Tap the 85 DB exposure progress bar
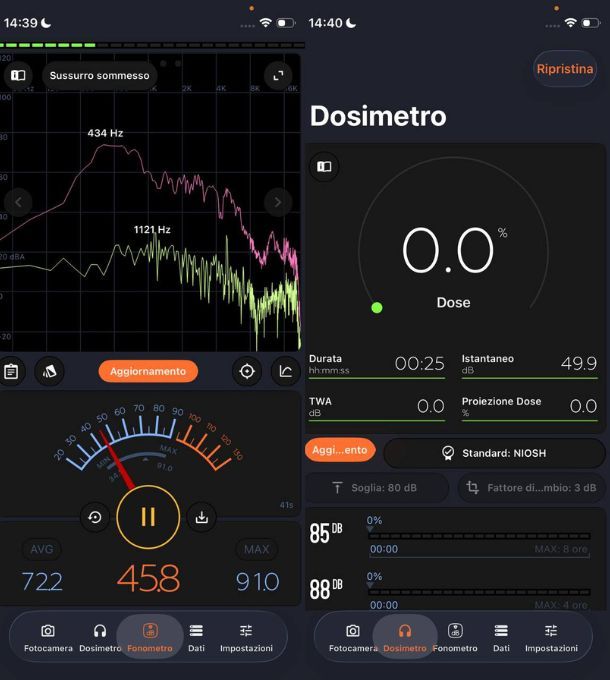This screenshot has width=610, height=680. tap(479, 536)
